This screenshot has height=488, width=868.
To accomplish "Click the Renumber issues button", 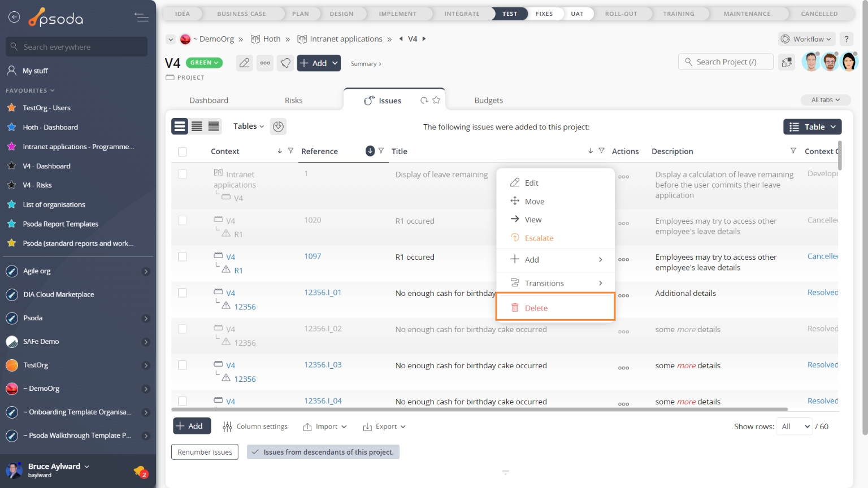I will click(205, 452).
